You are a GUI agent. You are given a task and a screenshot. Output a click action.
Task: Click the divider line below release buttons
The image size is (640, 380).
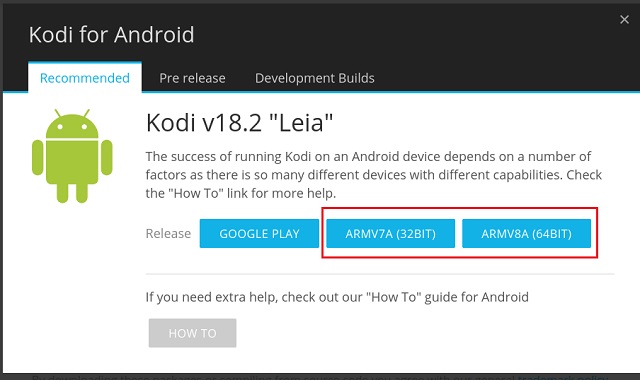pyautogui.click(x=380, y=274)
